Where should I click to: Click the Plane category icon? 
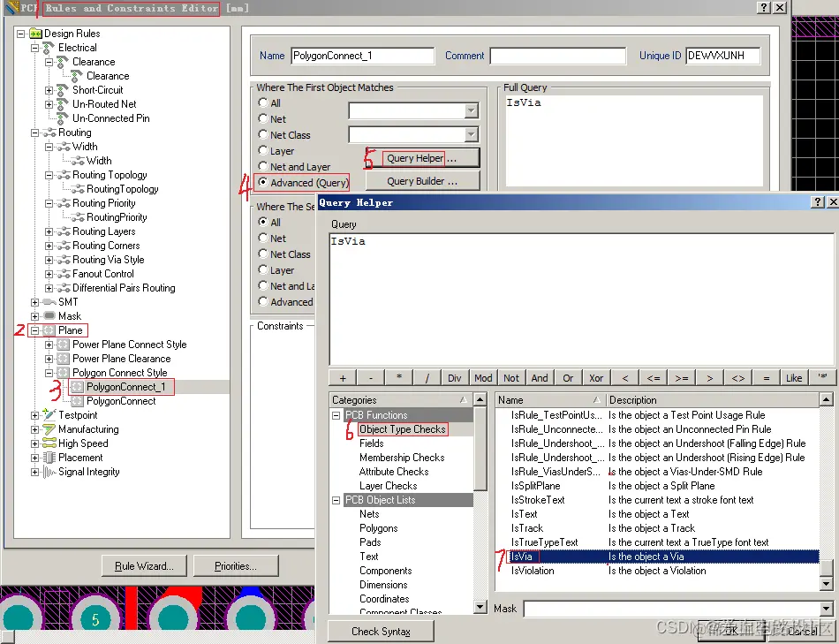[x=49, y=330]
